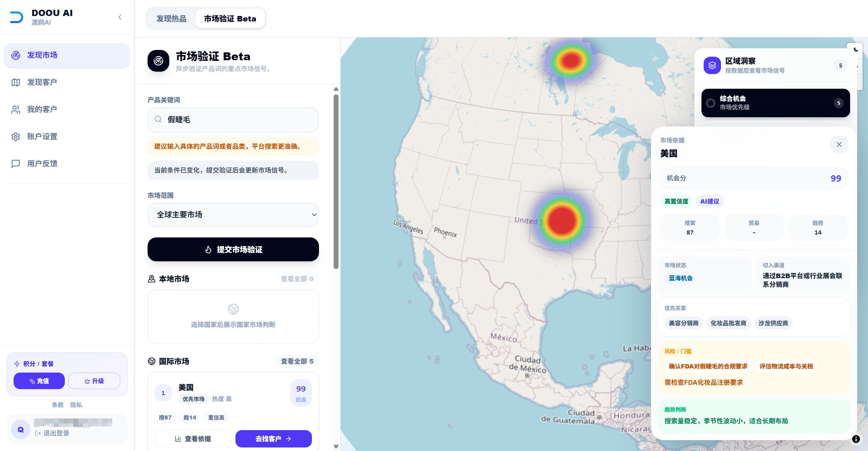The height and width of the screenshot is (451, 868).
Task: Click the 提交市场验证 button
Action: point(233,249)
